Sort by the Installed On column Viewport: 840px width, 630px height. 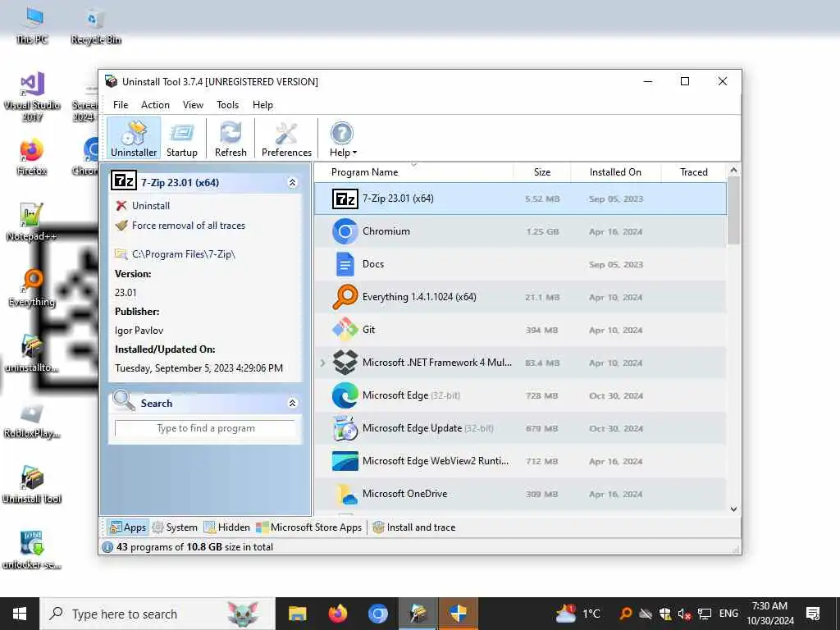(615, 172)
